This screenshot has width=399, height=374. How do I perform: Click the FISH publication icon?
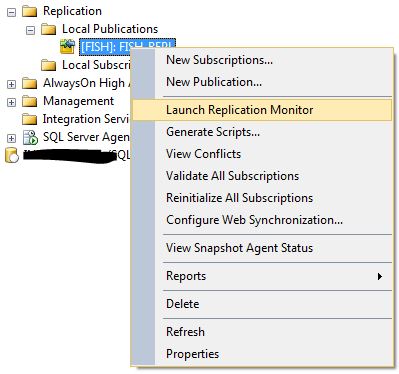(x=67, y=47)
